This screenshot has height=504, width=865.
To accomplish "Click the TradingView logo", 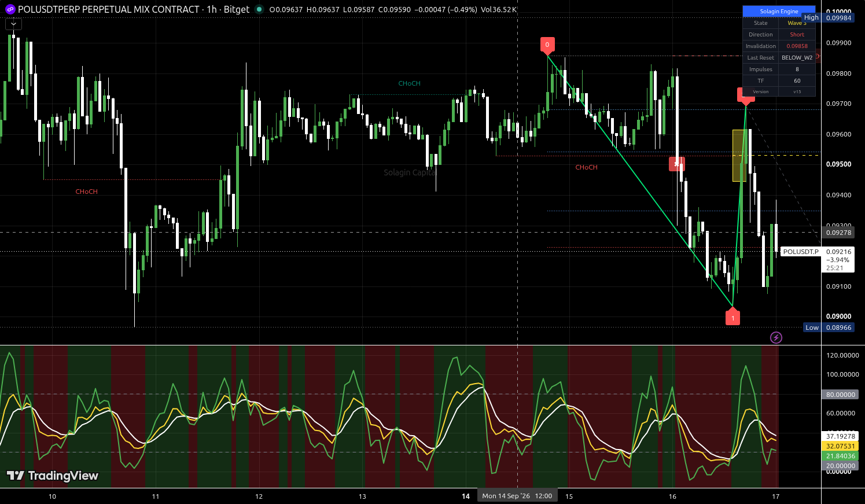I will pos(53,476).
